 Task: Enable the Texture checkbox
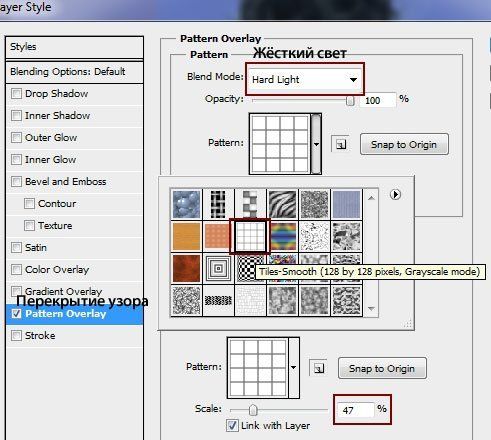coord(29,225)
